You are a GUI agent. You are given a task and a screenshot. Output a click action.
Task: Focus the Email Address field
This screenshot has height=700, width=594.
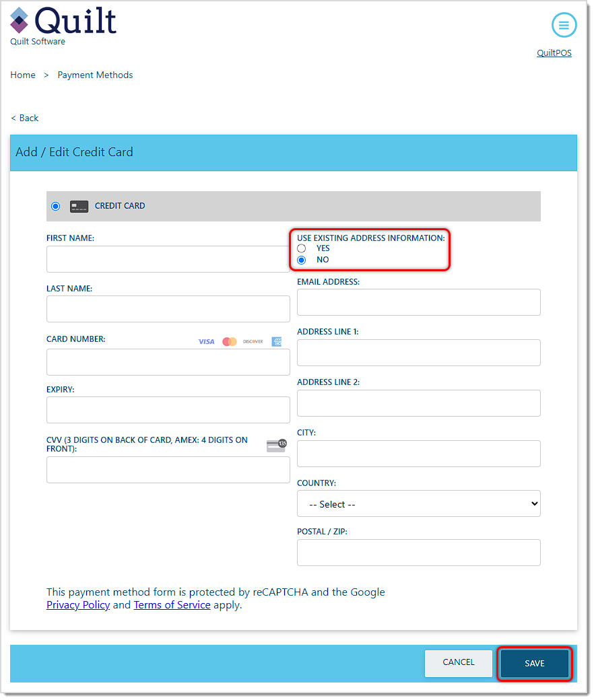tap(420, 303)
